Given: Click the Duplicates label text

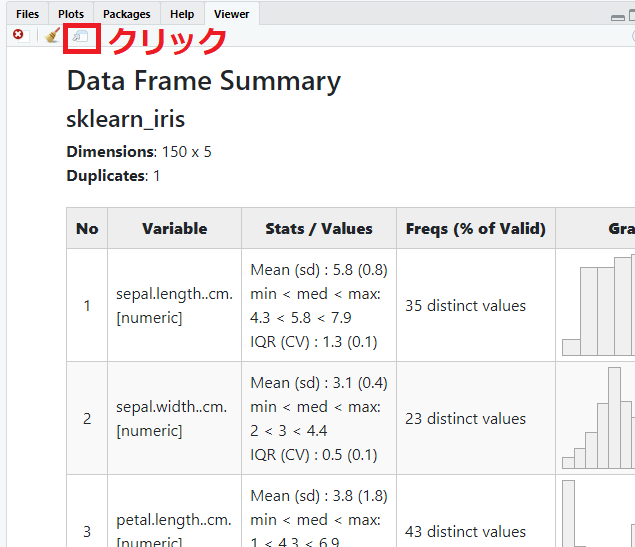Looking at the screenshot, I should coord(105,176).
